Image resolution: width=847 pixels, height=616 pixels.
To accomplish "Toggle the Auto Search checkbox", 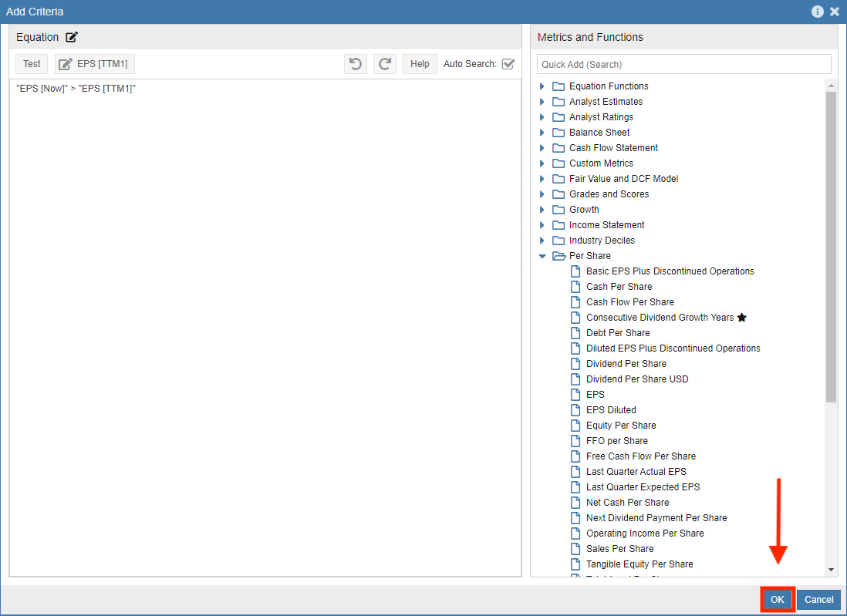I will (x=508, y=64).
